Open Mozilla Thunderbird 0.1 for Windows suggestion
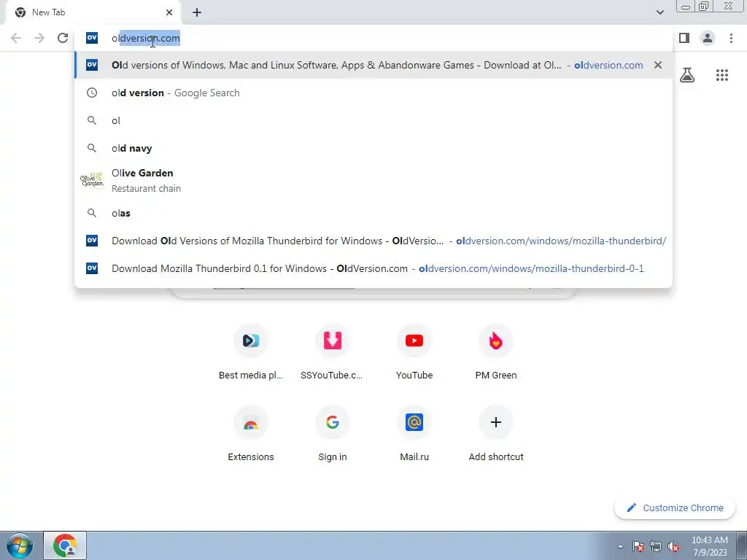 [373, 268]
